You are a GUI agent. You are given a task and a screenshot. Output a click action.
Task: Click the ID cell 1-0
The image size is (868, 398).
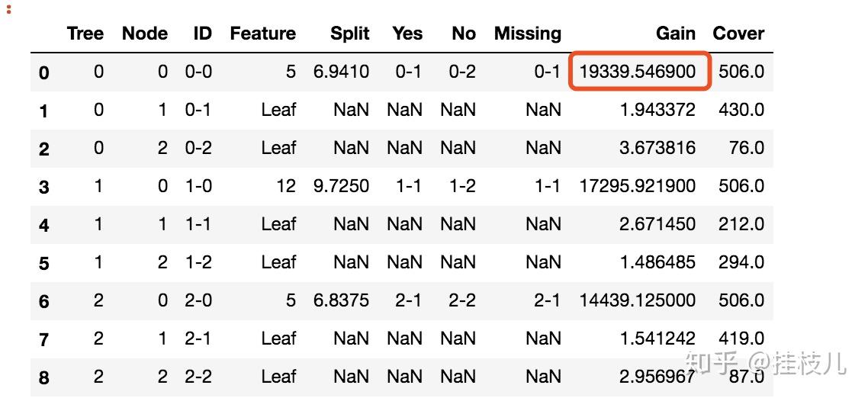[198, 186]
